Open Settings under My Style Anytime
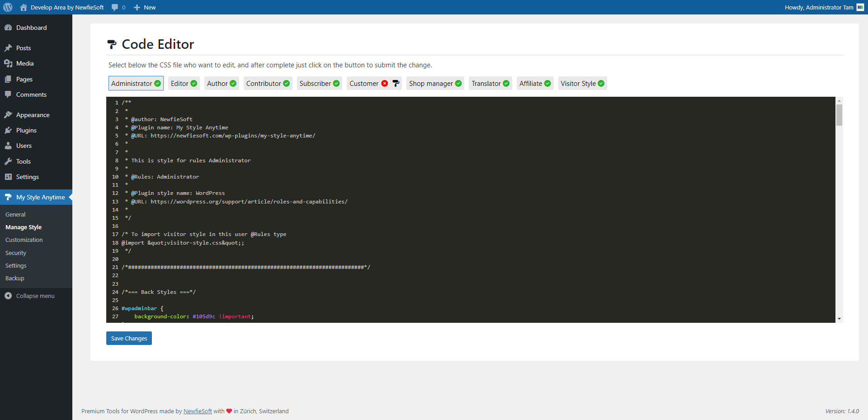This screenshot has height=420, width=868. [x=16, y=265]
